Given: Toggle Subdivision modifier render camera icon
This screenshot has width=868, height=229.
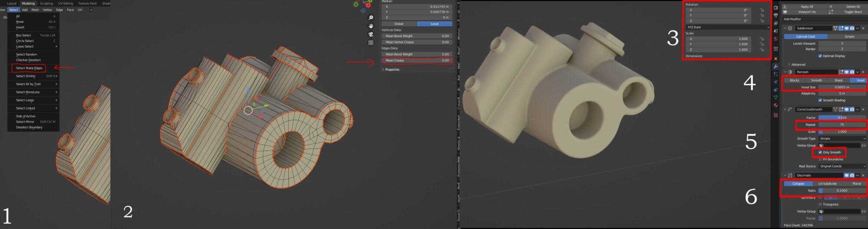Looking at the screenshot, I should coord(852,28).
